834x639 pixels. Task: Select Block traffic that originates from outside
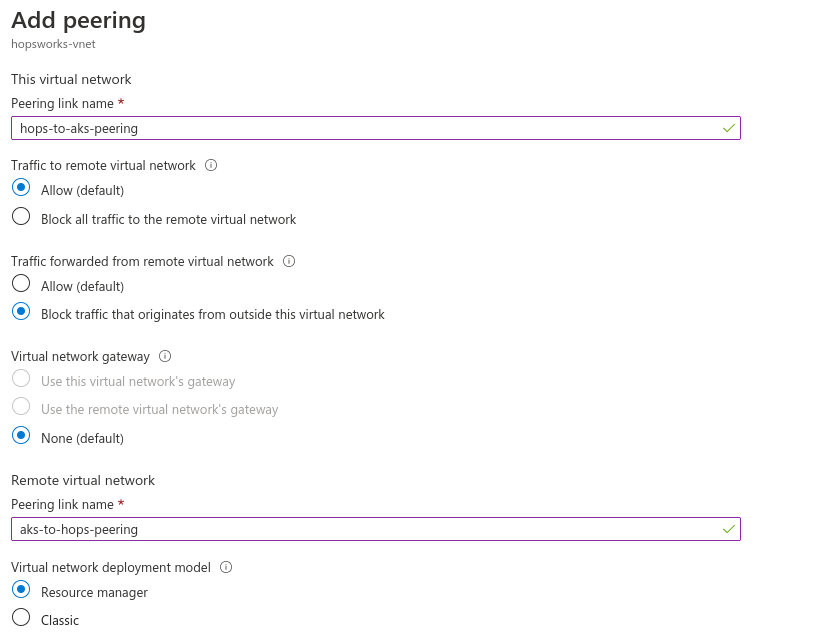pos(21,312)
